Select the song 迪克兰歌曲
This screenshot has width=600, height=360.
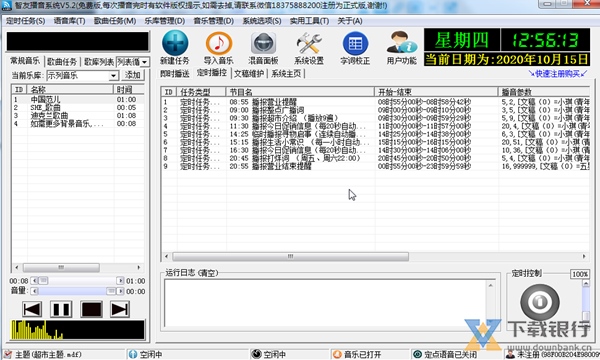pos(78,116)
